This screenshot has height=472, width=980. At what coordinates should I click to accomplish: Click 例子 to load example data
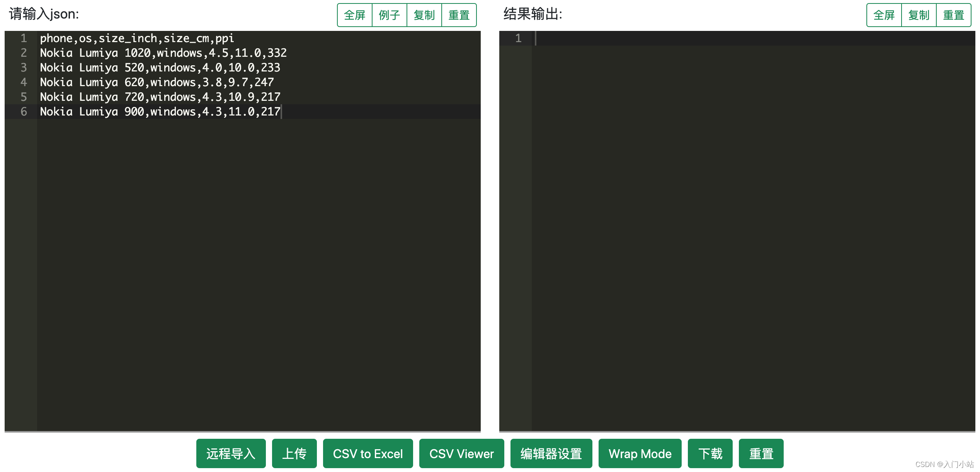coord(389,15)
